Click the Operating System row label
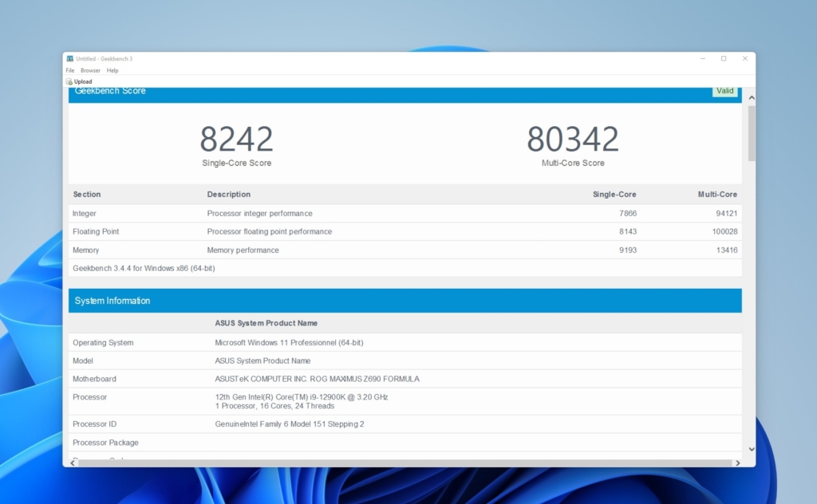The height and width of the screenshot is (504, 817). click(103, 343)
